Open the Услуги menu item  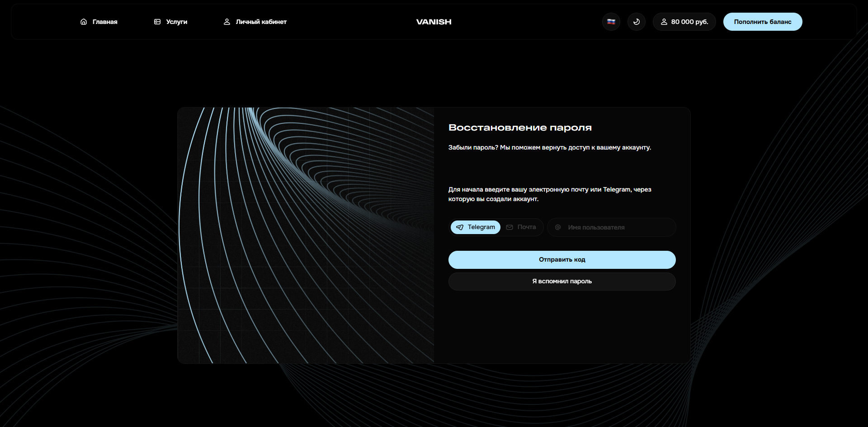176,22
